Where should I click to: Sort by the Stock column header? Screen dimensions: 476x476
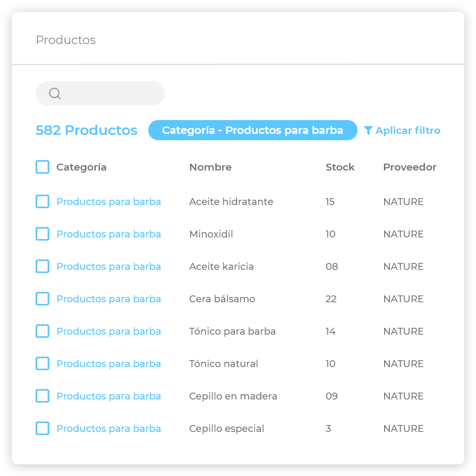click(x=340, y=167)
